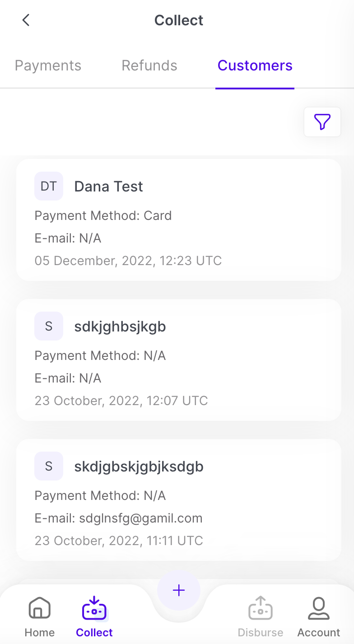
Task: Switch to the Refunds tab
Action: [x=149, y=65]
